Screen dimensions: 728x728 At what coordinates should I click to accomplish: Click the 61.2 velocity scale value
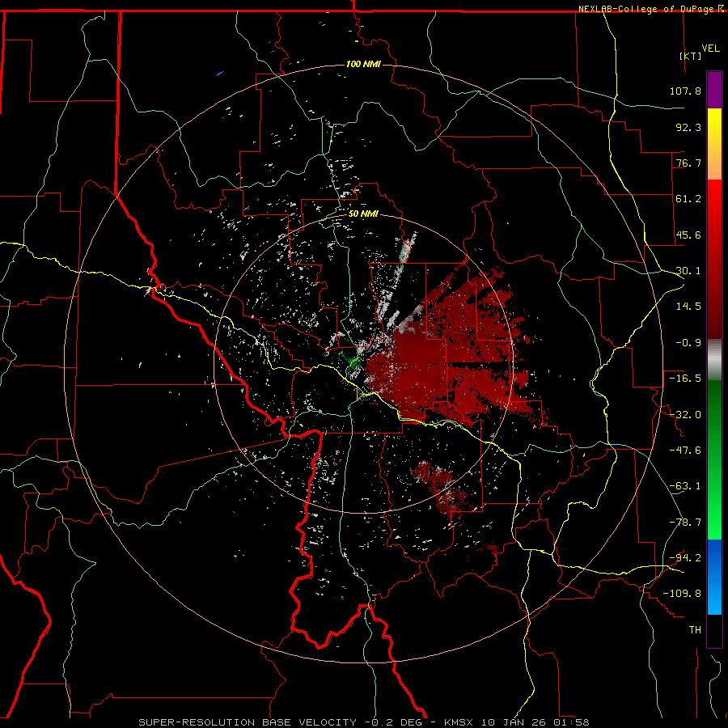(688, 199)
